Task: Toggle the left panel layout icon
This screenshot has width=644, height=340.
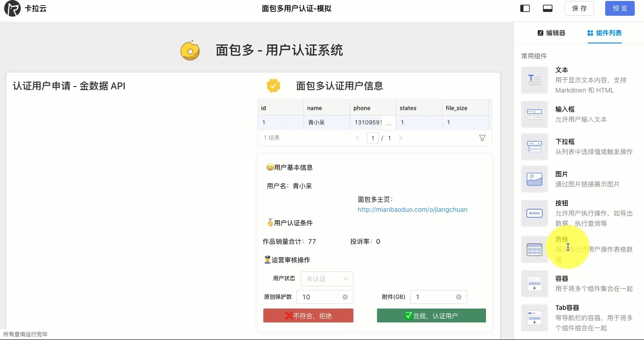Action: (525, 8)
